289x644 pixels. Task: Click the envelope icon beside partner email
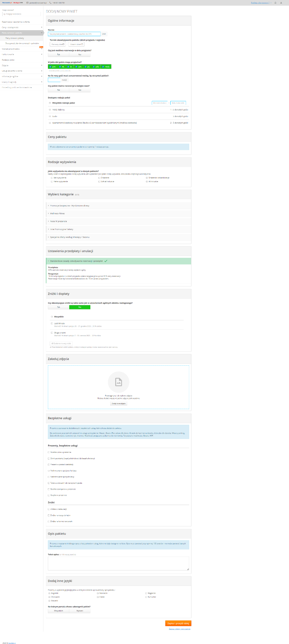click(x=27, y=3)
